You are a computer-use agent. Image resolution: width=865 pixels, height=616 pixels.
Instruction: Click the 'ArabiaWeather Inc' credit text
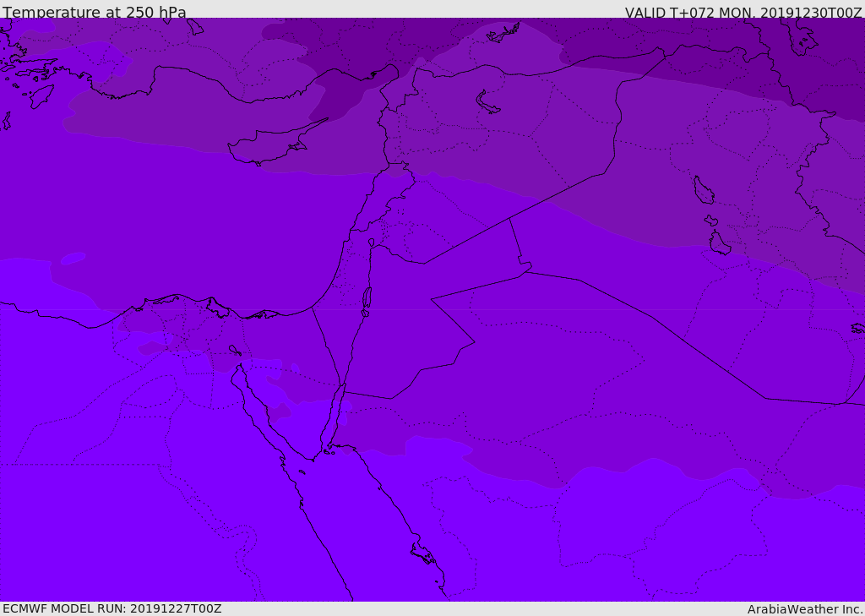click(x=804, y=609)
